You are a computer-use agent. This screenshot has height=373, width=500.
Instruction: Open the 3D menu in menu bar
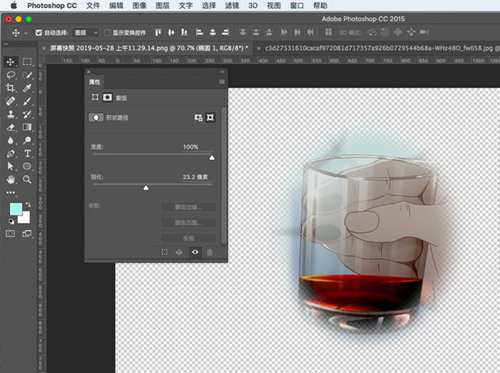click(253, 5)
